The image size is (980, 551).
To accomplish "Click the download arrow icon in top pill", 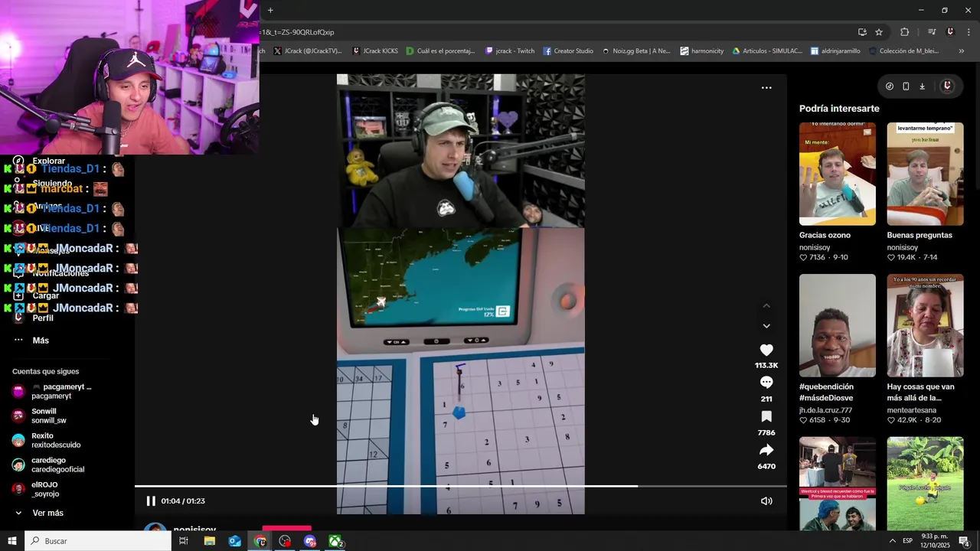I will point(922,86).
